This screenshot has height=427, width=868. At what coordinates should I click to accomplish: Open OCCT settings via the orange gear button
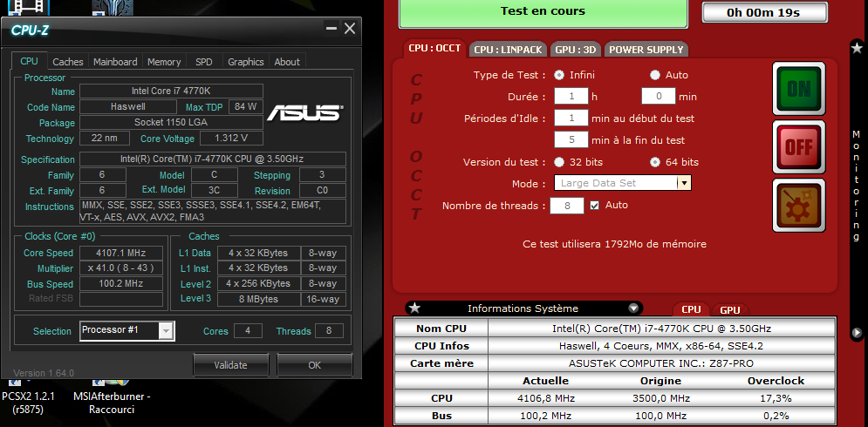pyautogui.click(x=799, y=205)
